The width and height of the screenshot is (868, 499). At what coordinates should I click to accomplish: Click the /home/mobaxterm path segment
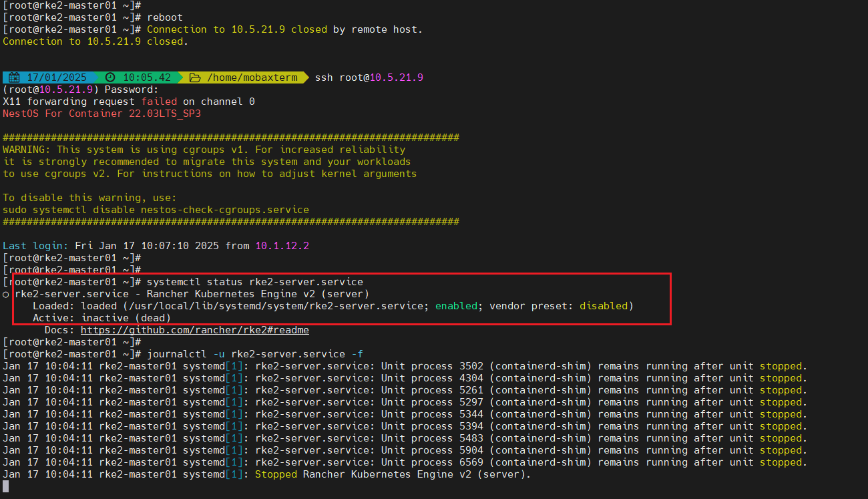(252, 77)
